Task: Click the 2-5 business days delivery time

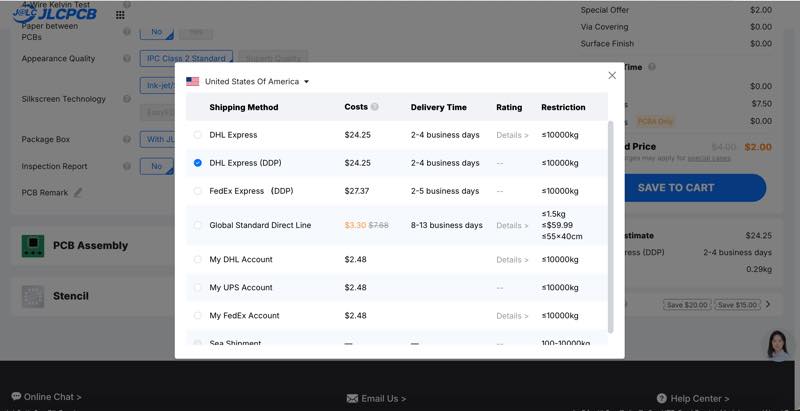Action: [445, 191]
